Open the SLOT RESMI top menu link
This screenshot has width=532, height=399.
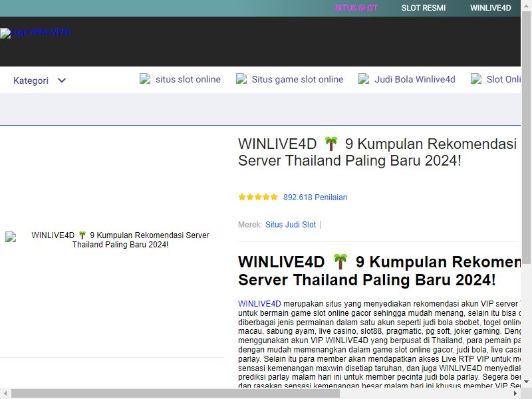(424, 8)
